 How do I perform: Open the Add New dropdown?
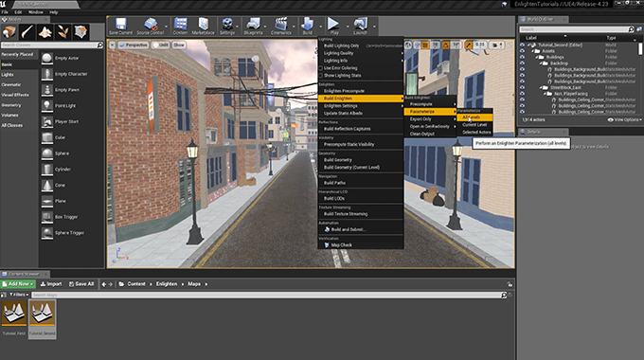(19, 284)
